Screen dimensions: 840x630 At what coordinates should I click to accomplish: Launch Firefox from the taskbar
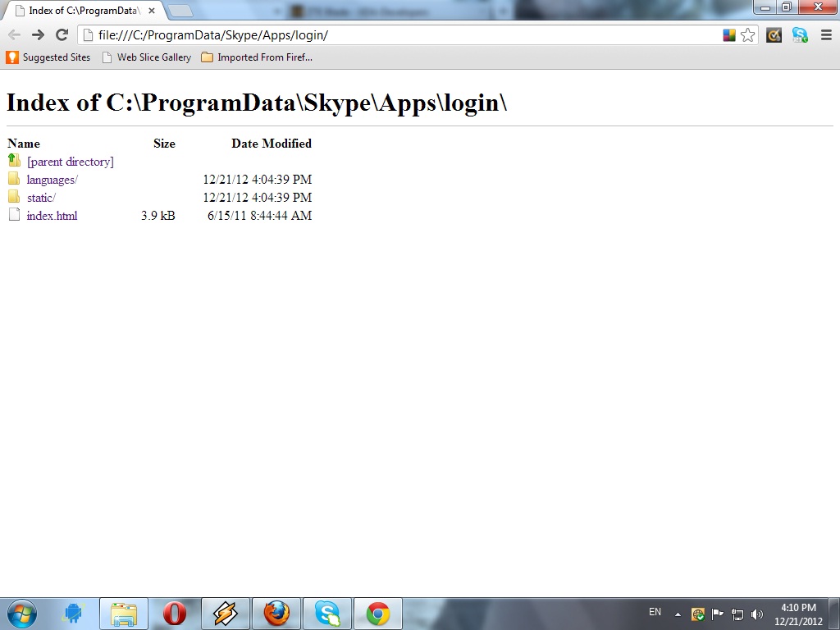click(276, 614)
